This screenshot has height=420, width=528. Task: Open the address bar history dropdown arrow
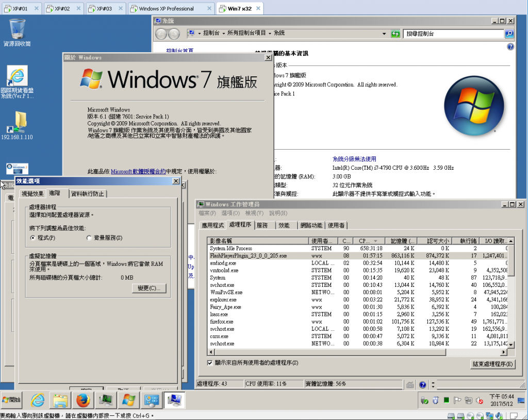[384, 34]
